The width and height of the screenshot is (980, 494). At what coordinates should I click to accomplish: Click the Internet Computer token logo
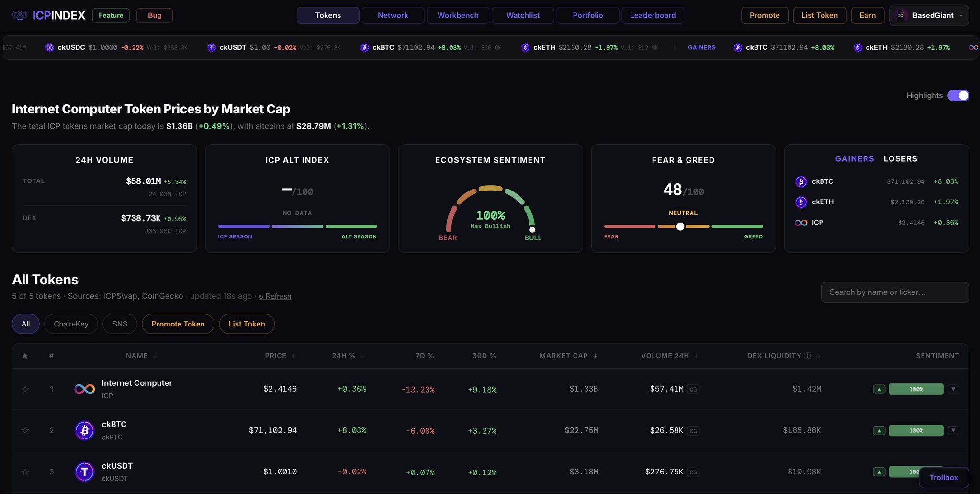tap(85, 389)
